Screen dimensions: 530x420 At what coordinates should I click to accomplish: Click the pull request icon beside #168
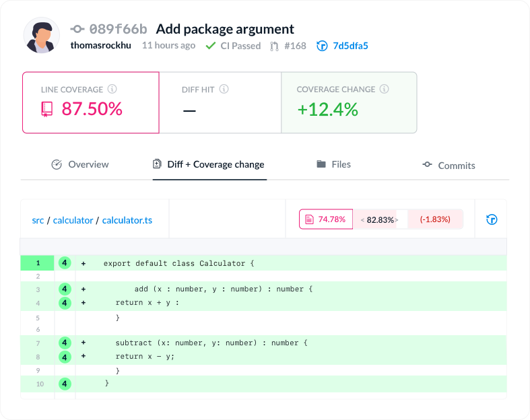tap(275, 46)
